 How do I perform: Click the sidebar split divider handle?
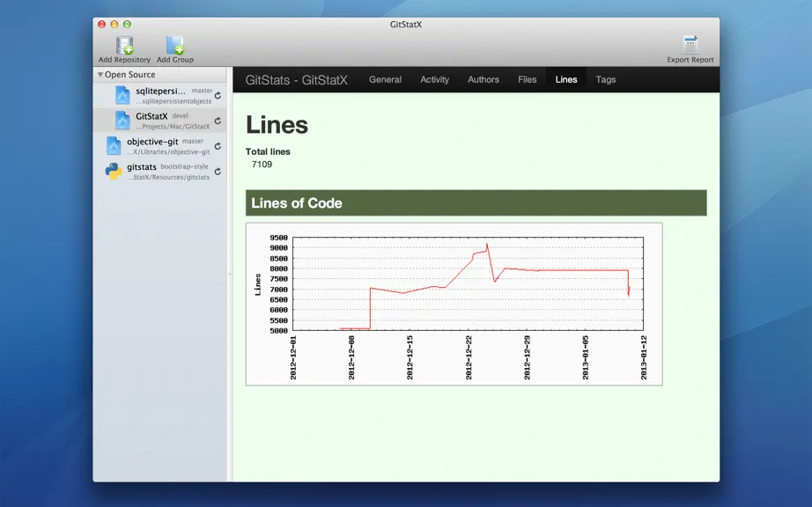229,275
